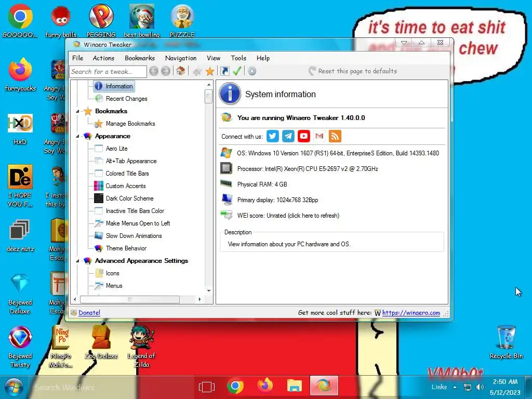
Task: Select Theme Behavior tweak
Action: 126,248
